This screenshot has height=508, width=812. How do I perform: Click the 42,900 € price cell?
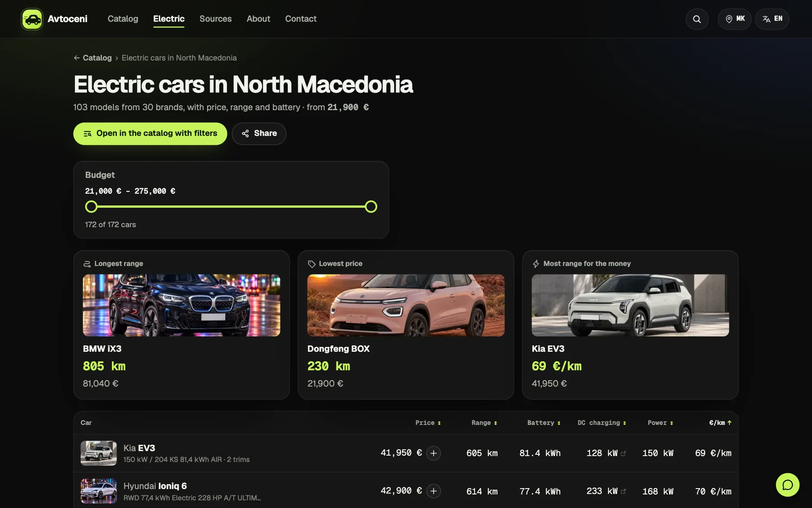pos(401,491)
